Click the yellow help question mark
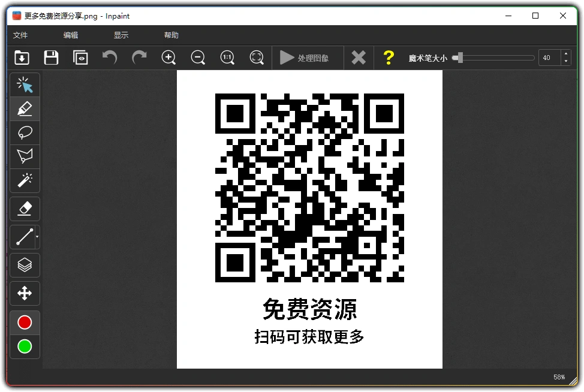This screenshot has width=584, height=392. 388,58
